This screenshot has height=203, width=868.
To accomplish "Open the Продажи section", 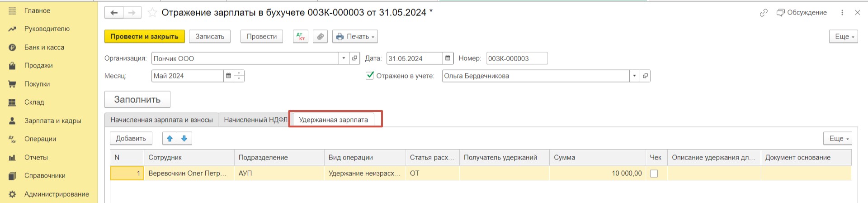I will (x=38, y=66).
